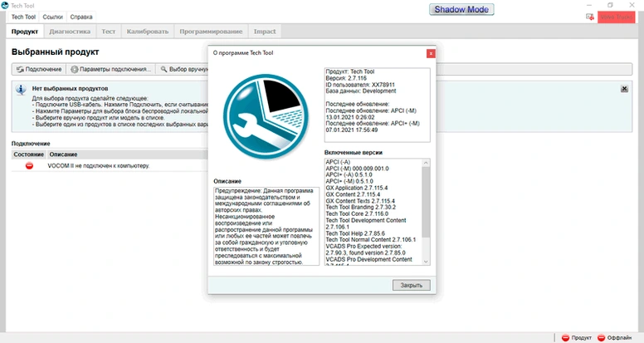
Task: Restore down the Tech Tool window
Action: pos(610,5)
